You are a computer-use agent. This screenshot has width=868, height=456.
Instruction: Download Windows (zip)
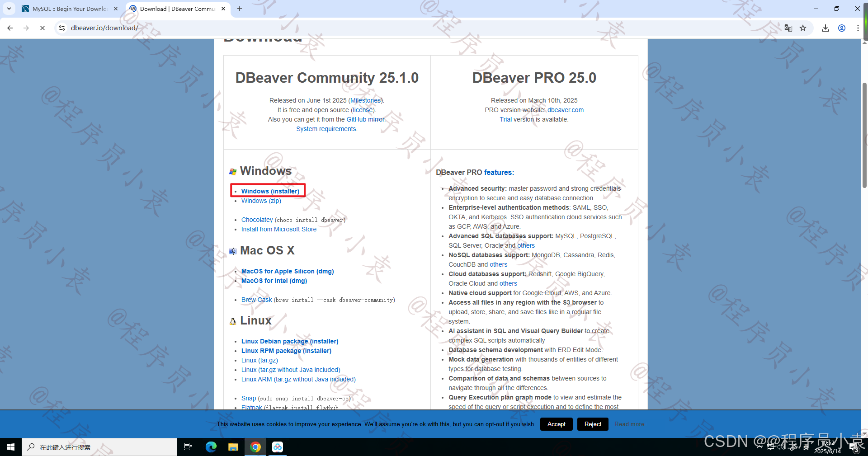tap(261, 201)
